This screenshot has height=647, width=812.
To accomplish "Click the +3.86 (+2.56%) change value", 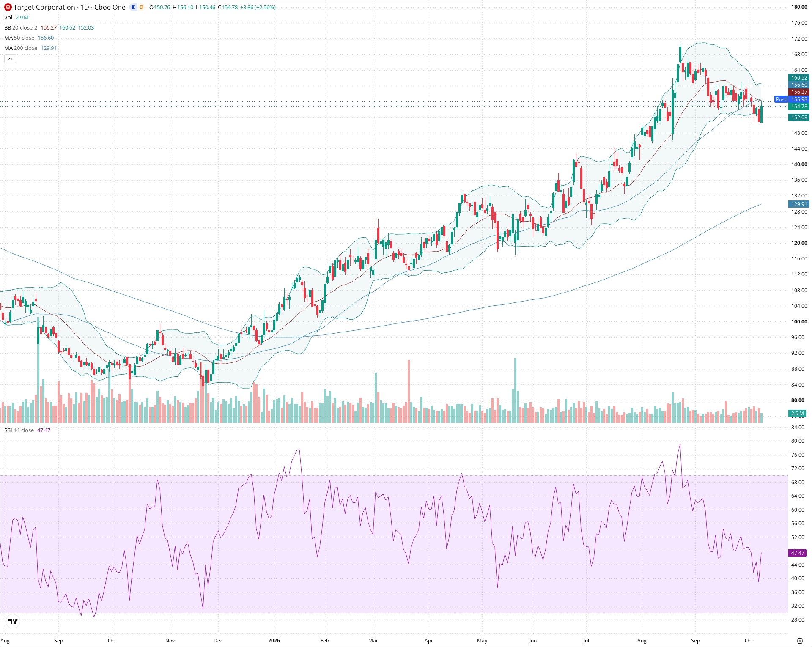I will click(x=258, y=8).
